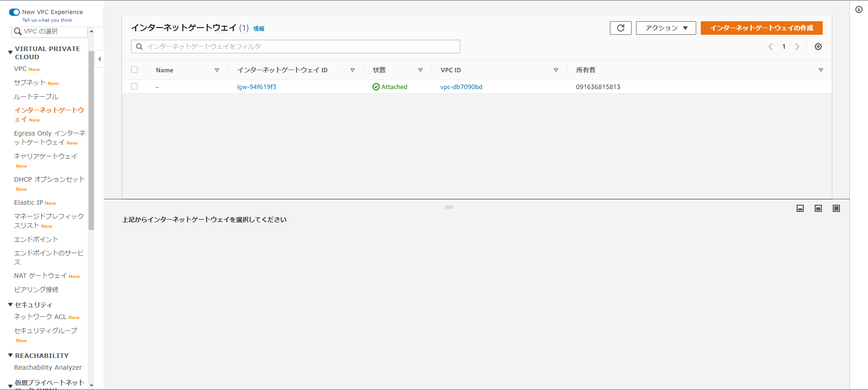Click the magnifier in gateway filter box

pos(139,47)
